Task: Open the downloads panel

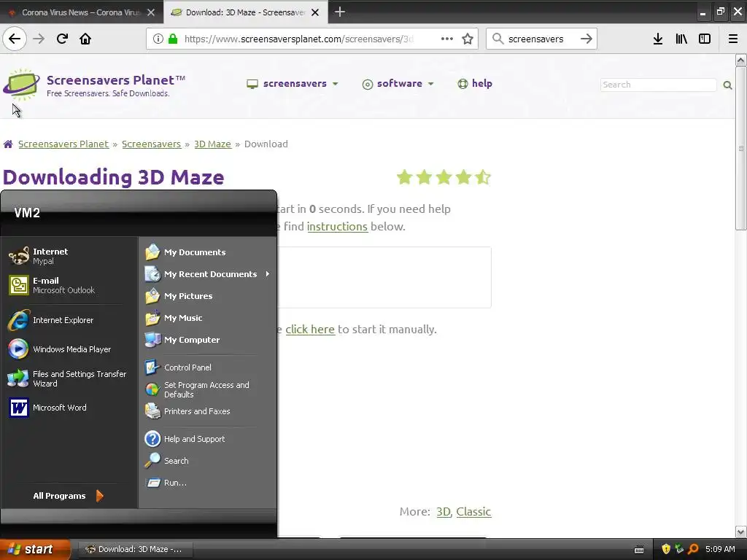Action: tap(658, 39)
